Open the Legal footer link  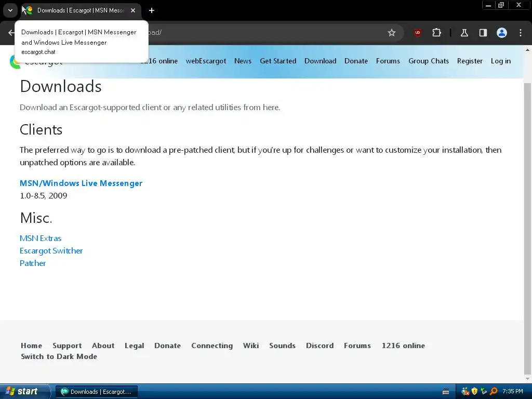point(135,345)
